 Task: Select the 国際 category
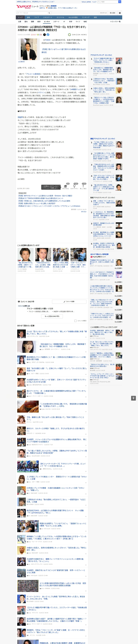tap(32, 21)
